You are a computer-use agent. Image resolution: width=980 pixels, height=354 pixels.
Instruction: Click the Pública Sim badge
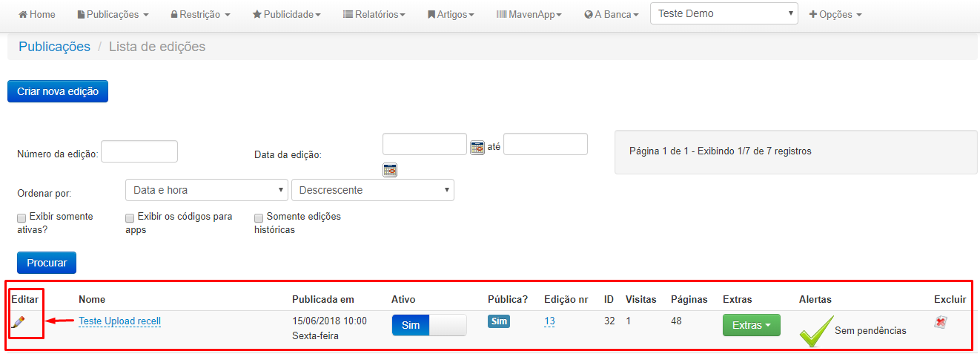[x=499, y=321]
